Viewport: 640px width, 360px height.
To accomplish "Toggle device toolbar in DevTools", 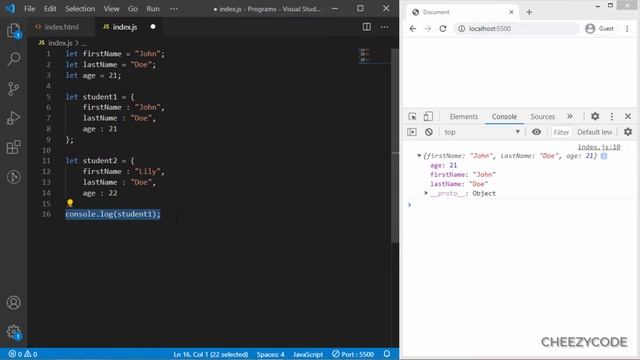I will 428,116.
